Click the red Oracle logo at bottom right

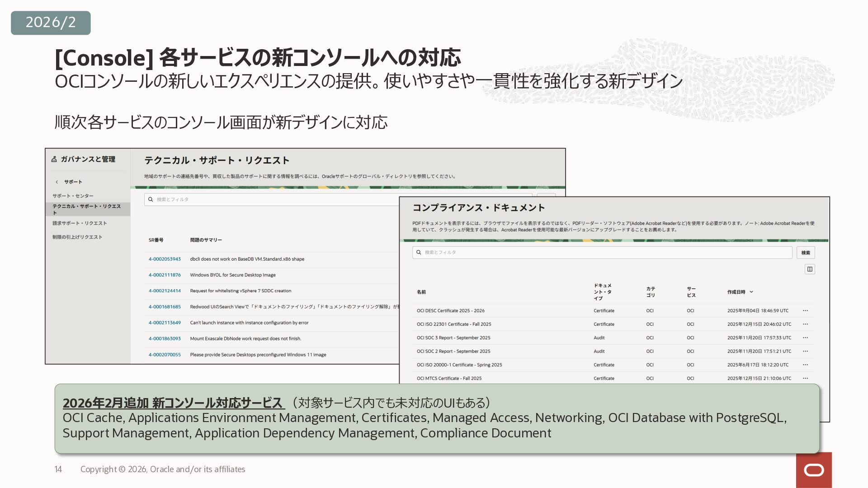[x=814, y=470]
